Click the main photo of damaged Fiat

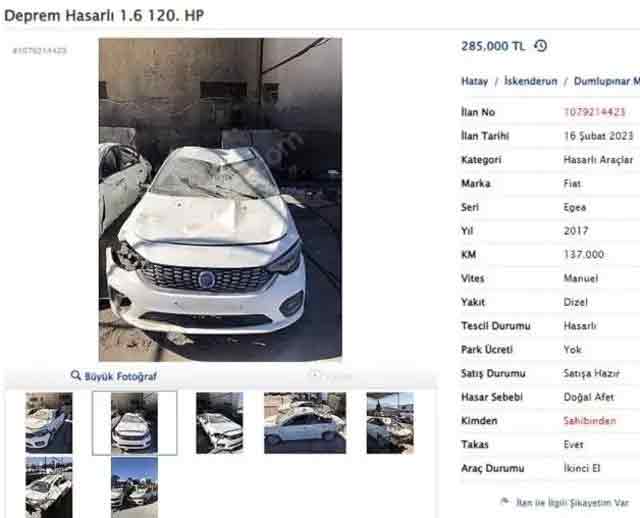coord(220,200)
